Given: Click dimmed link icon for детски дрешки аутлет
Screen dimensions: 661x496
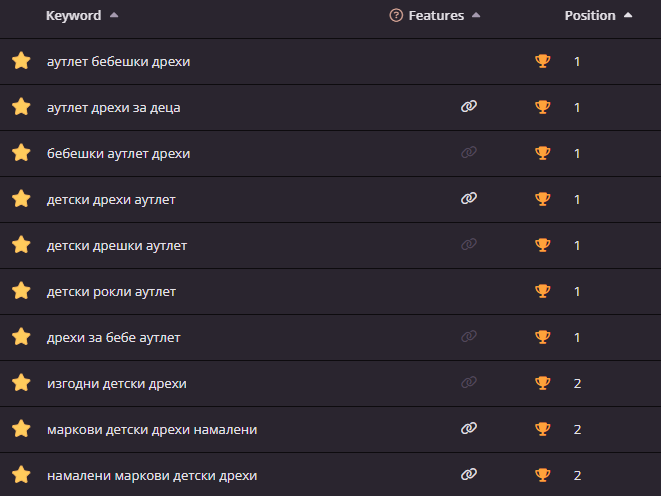Looking at the screenshot, I should 469,245.
